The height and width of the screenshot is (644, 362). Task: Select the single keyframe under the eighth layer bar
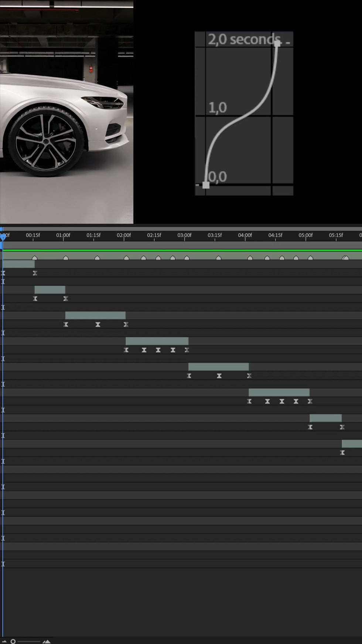coord(342,453)
